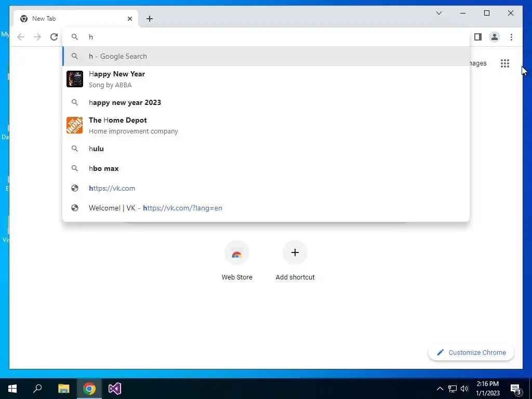Choose 'happy new year 2023' suggestion
The height and width of the screenshot is (399, 532).
pos(266,102)
